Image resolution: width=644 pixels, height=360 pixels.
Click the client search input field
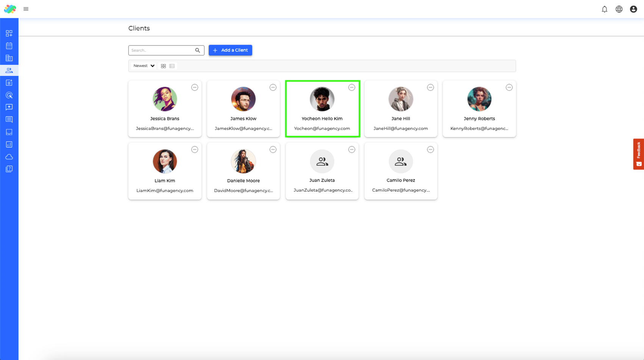[x=162, y=50]
